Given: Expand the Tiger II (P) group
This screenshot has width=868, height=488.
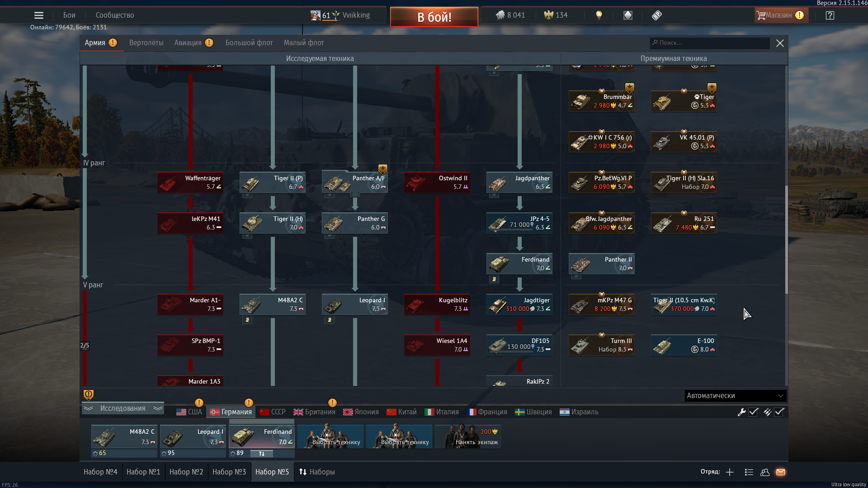Looking at the screenshot, I should coord(247,195).
